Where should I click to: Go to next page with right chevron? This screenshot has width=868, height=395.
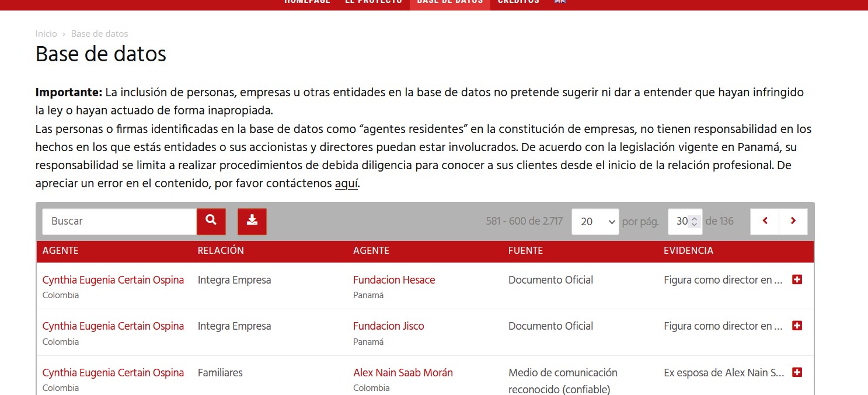[793, 222]
